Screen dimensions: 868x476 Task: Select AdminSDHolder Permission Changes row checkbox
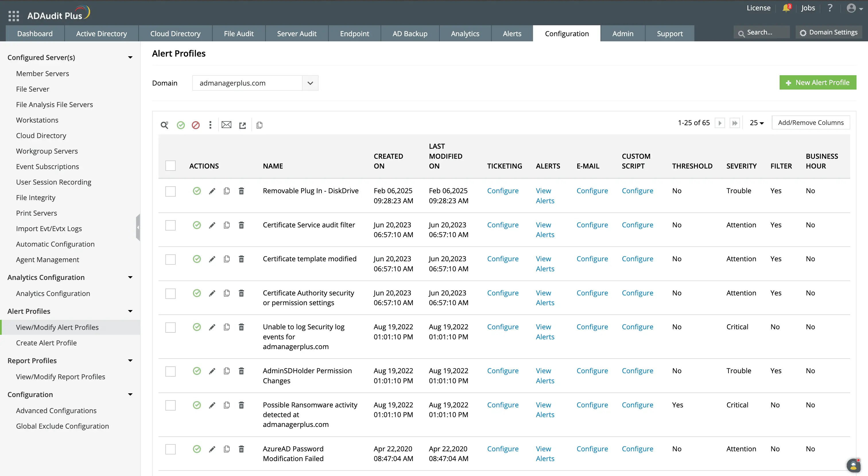(x=170, y=371)
